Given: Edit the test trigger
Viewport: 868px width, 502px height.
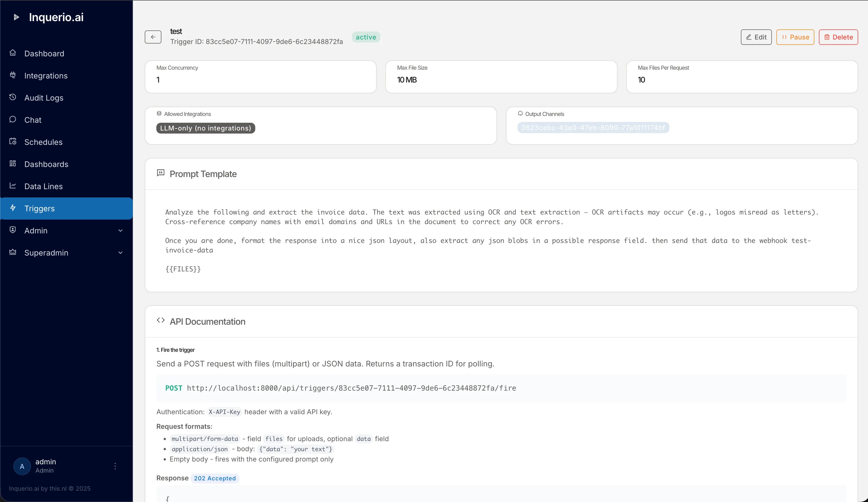Looking at the screenshot, I should [756, 37].
